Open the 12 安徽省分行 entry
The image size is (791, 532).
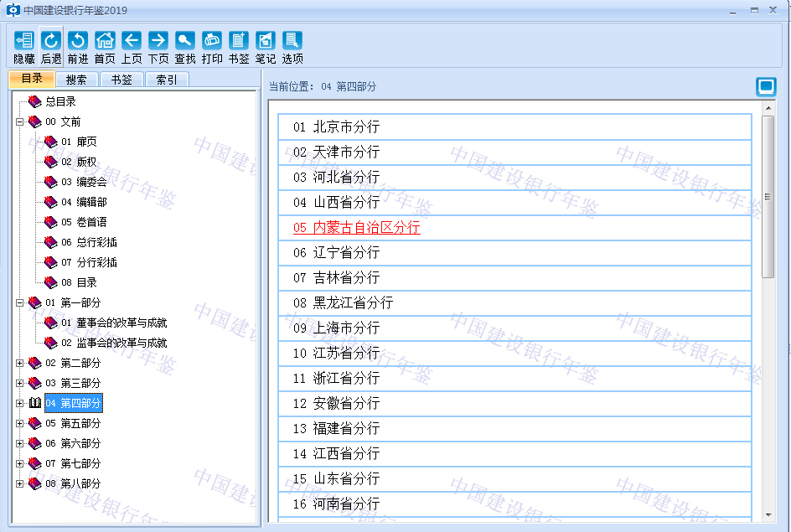tap(514, 404)
